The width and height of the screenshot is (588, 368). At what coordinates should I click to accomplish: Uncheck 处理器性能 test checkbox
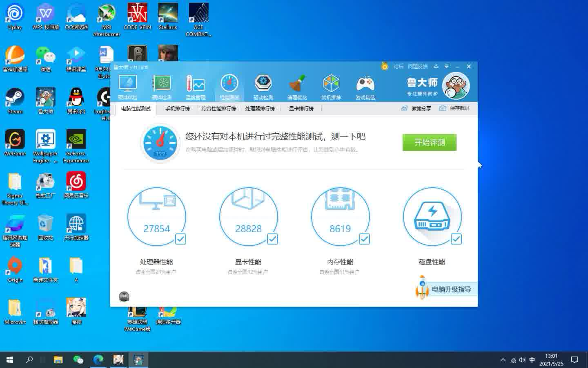click(x=180, y=239)
